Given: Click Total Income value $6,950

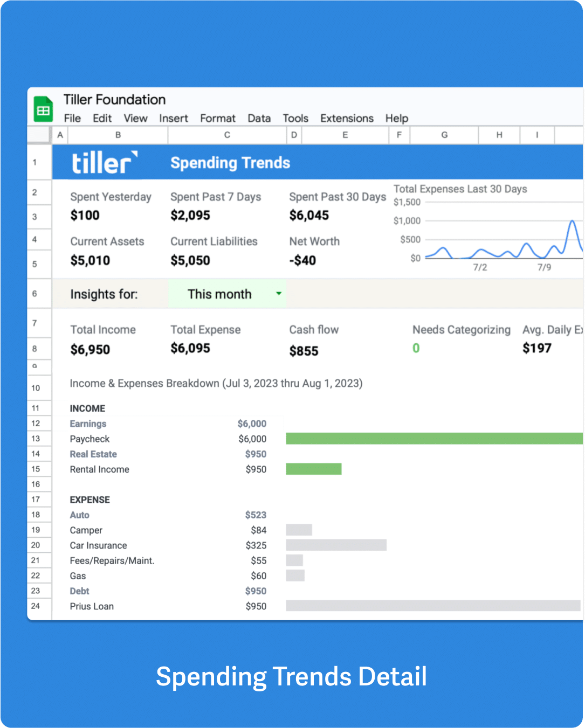Looking at the screenshot, I should [90, 350].
